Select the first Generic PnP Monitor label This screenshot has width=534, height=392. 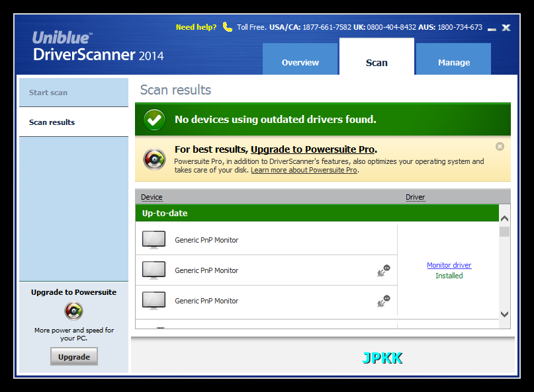206,240
